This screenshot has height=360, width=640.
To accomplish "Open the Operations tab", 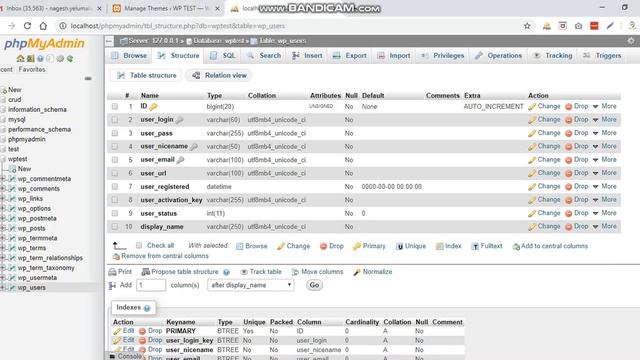I will (x=498, y=56).
